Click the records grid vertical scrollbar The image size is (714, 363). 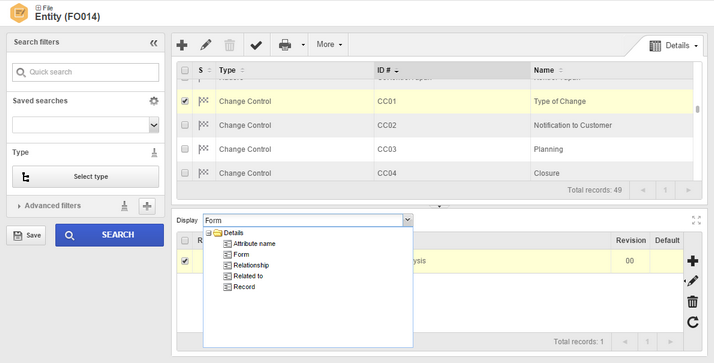click(698, 110)
